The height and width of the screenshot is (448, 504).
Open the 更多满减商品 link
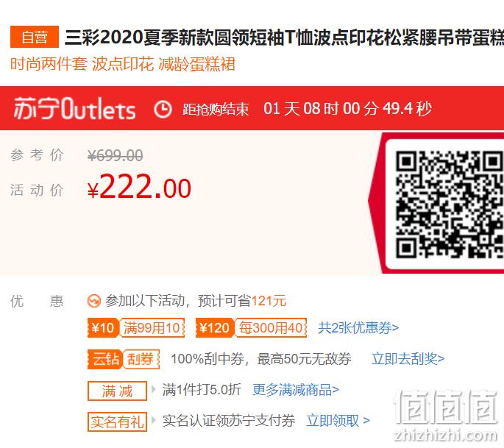point(296,390)
